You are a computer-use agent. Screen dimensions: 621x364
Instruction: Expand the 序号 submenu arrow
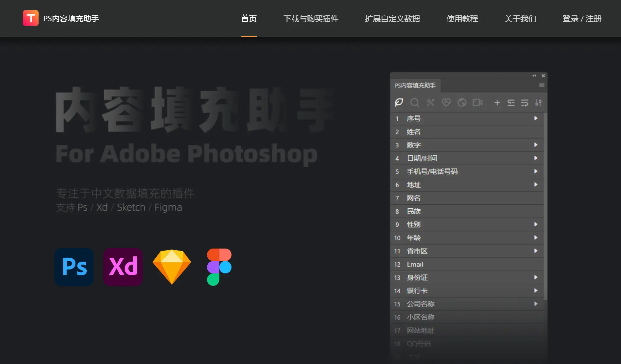[536, 118]
